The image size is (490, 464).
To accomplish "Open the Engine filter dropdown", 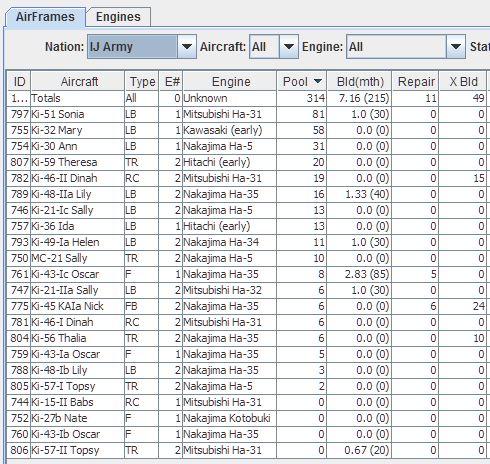I will [x=406, y=47].
